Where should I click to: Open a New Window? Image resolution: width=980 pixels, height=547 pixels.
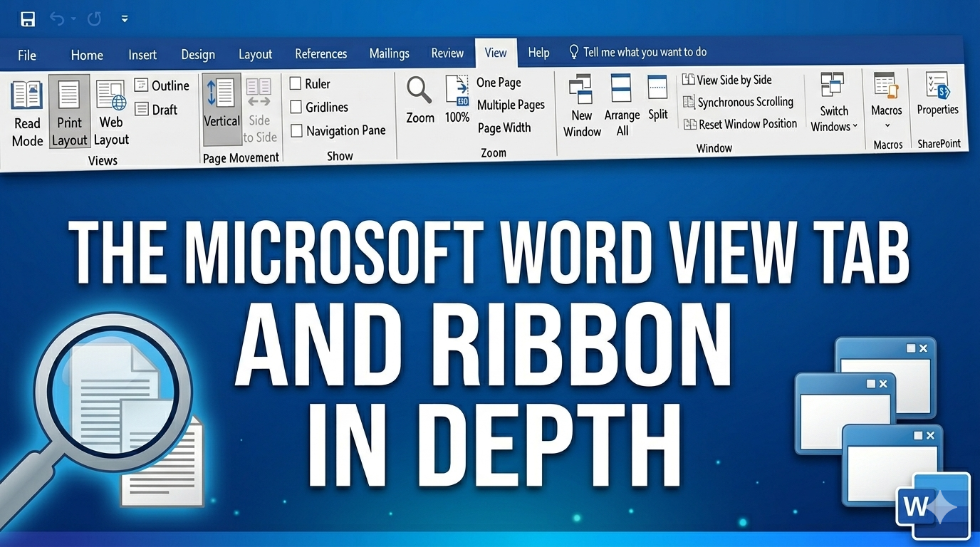tap(582, 91)
